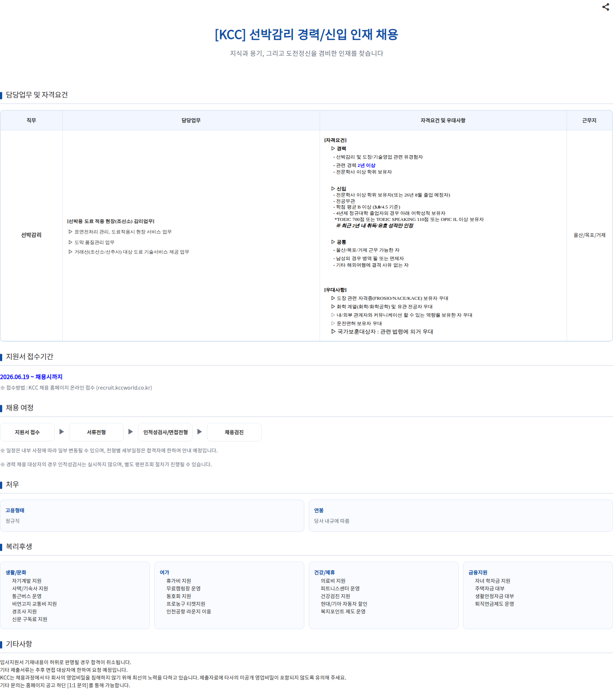
Task: Click the 기타사항 section heading
Action: coord(19,644)
